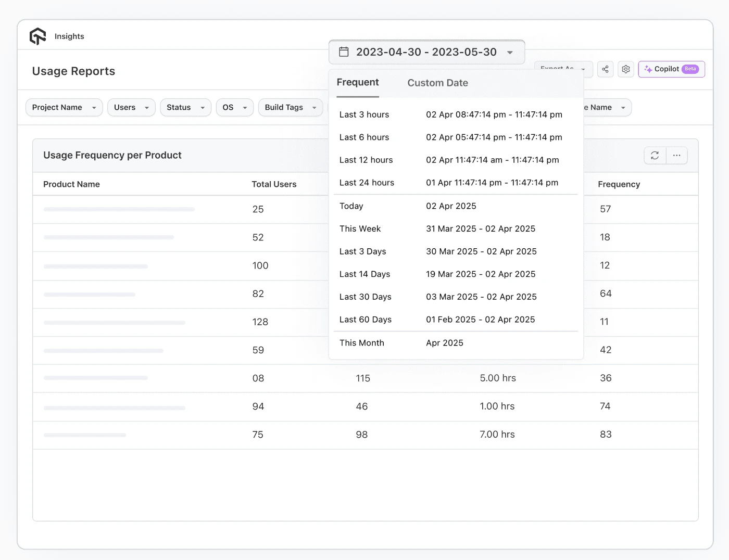Image resolution: width=729 pixels, height=560 pixels.
Task: Click the Copilot button
Action: tap(671, 69)
